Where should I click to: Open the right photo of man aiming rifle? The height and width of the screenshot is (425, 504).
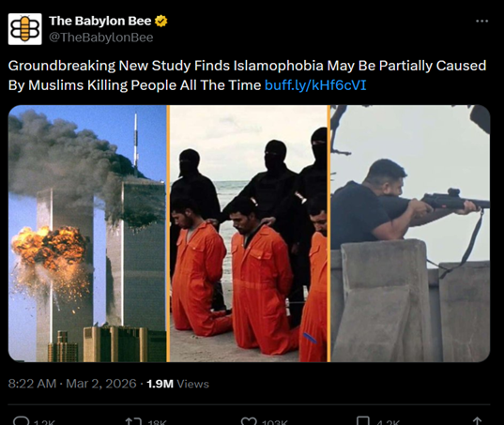(x=410, y=234)
